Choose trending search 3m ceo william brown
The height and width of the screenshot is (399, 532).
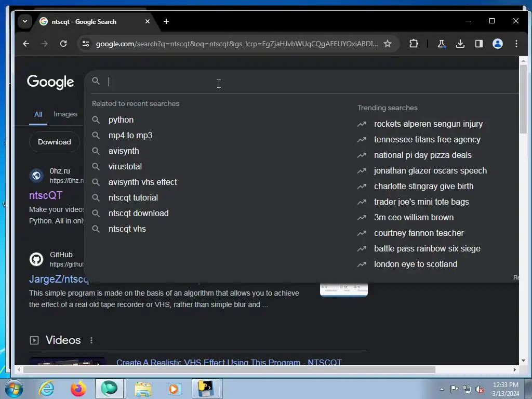pos(414,218)
